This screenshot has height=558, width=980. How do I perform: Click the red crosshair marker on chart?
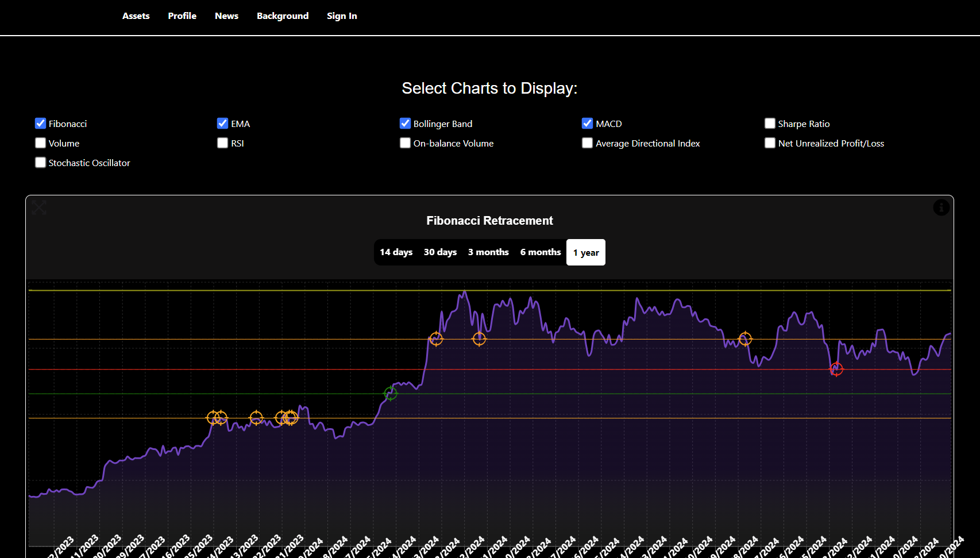pos(836,370)
